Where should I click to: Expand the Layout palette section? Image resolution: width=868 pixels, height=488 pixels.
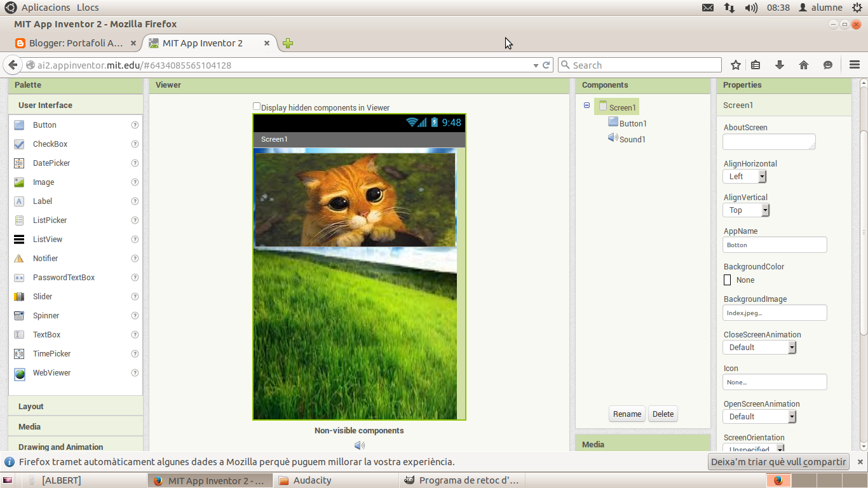(76, 407)
